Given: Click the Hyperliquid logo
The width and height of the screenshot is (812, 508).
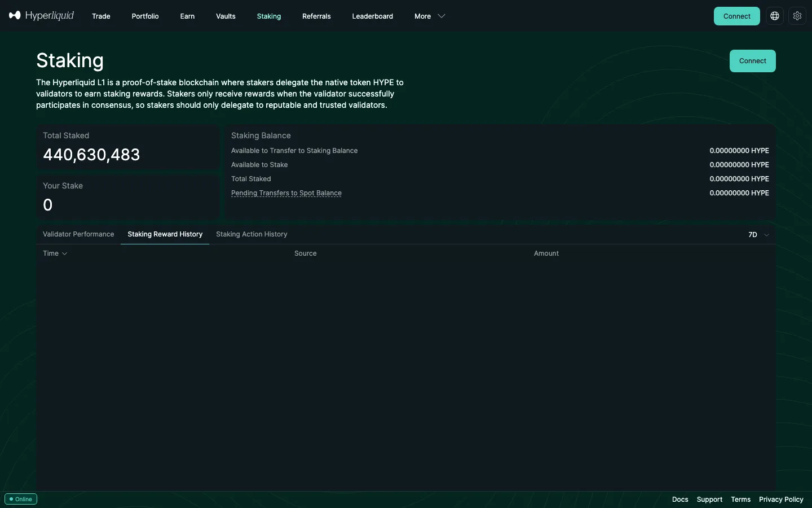Looking at the screenshot, I should pyautogui.click(x=41, y=16).
